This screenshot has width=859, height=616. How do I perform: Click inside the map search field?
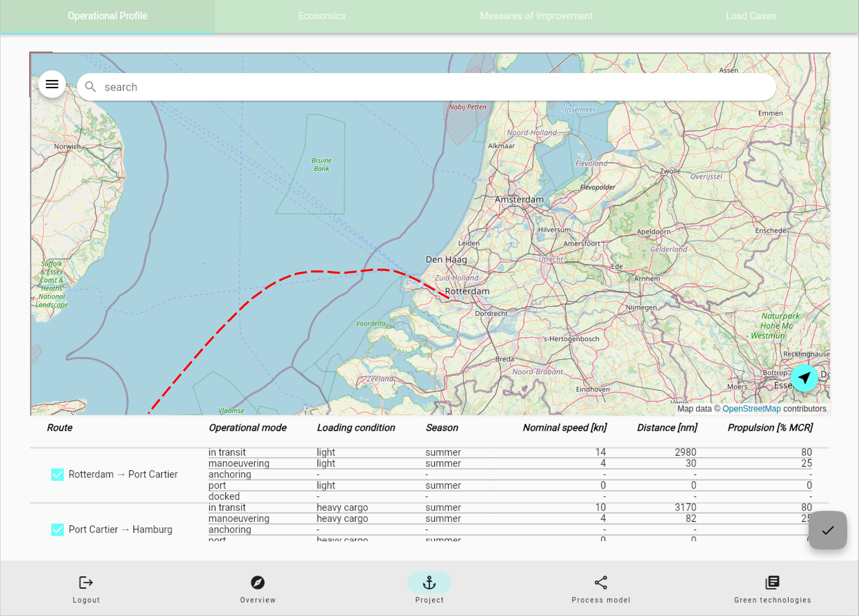(265, 87)
